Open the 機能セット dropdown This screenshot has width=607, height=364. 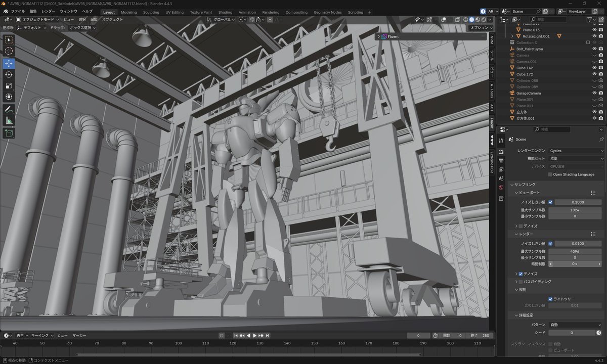(x=576, y=158)
